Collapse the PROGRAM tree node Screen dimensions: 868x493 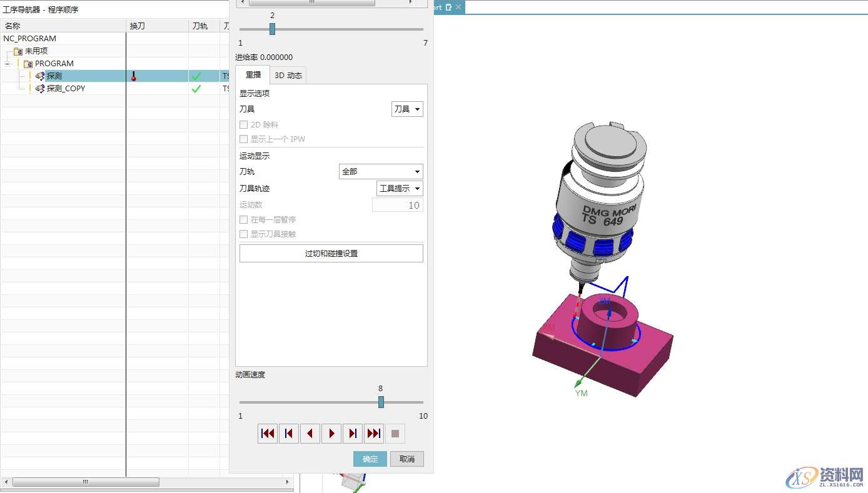click(7, 64)
